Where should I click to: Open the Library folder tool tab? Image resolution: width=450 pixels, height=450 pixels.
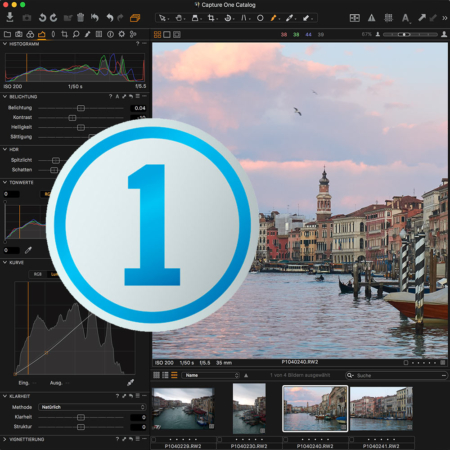tap(7, 34)
